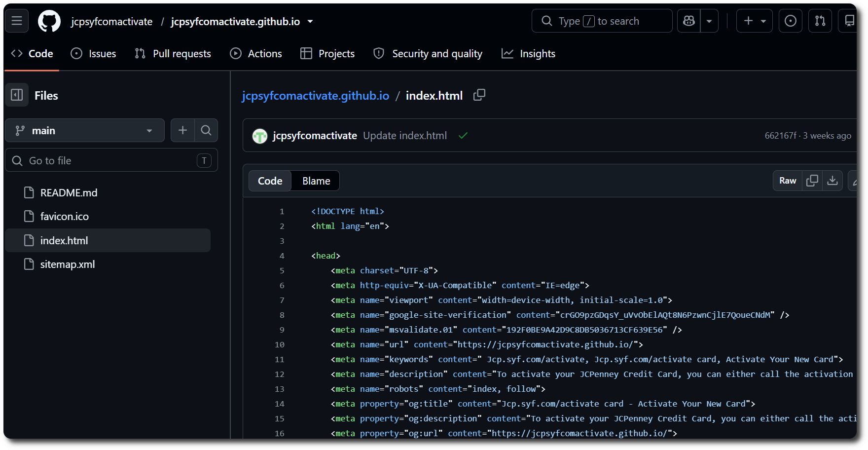Open jcpsyfcomactivate.github.io repository link in header
Image resolution: width=868 pixels, height=450 pixels.
(x=235, y=22)
